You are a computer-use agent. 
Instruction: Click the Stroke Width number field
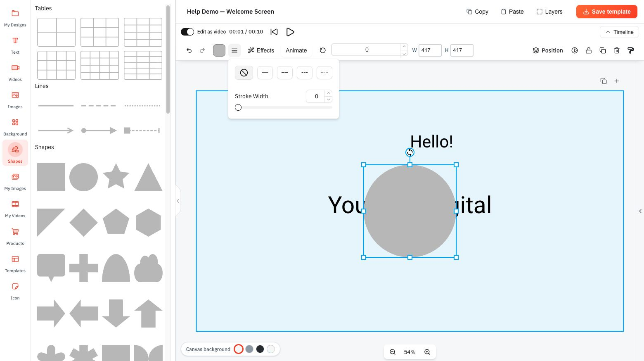316,96
